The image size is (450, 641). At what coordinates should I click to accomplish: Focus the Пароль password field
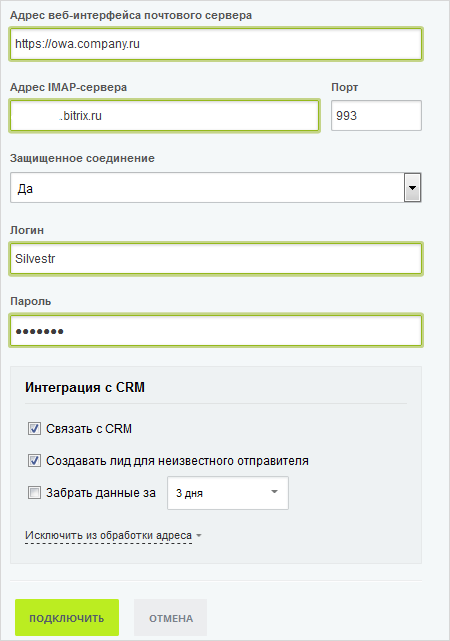(216, 330)
